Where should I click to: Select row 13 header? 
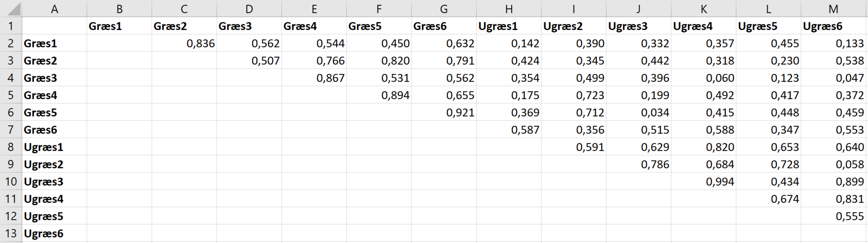pos(11,233)
